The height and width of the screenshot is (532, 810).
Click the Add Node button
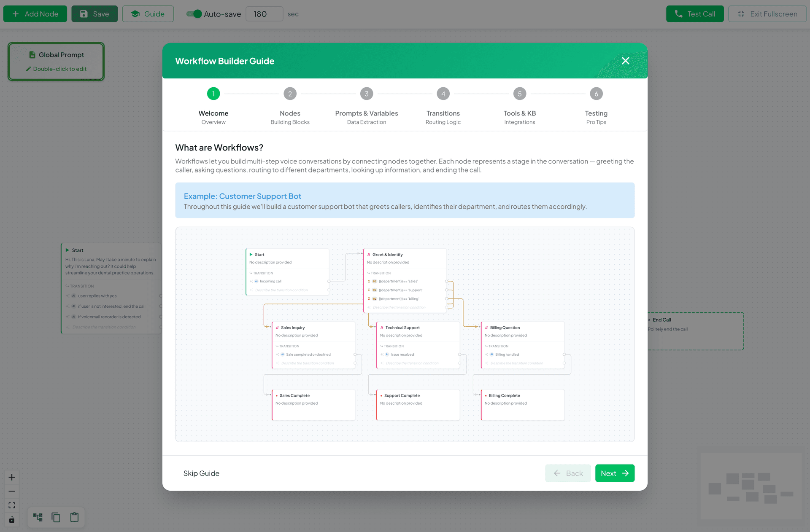[35, 14]
